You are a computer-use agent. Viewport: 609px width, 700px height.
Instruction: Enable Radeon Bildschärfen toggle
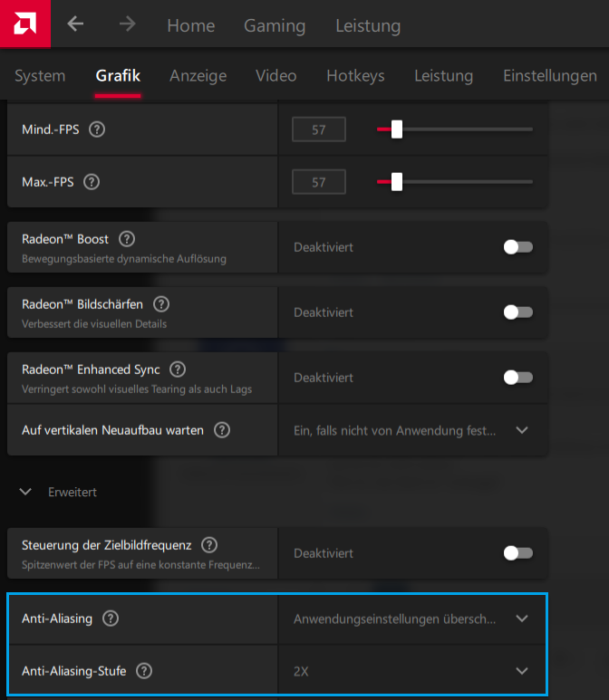tap(518, 312)
